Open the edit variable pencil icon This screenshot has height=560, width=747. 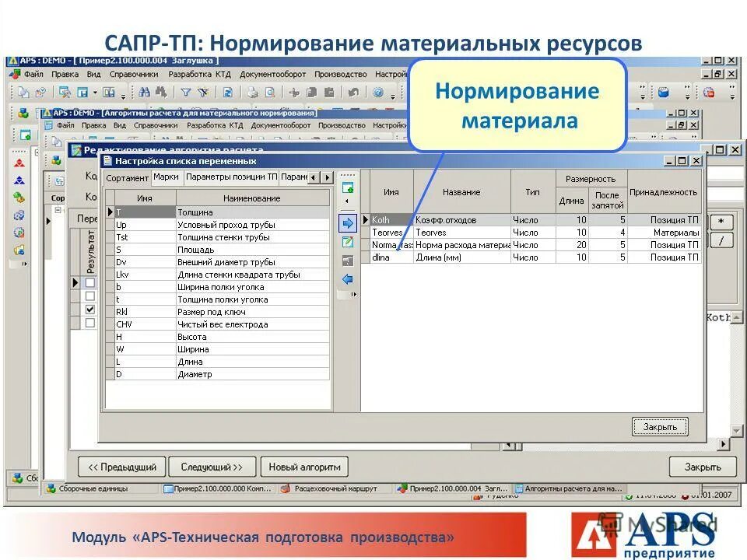pyautogui.click(x=347, y=242)
